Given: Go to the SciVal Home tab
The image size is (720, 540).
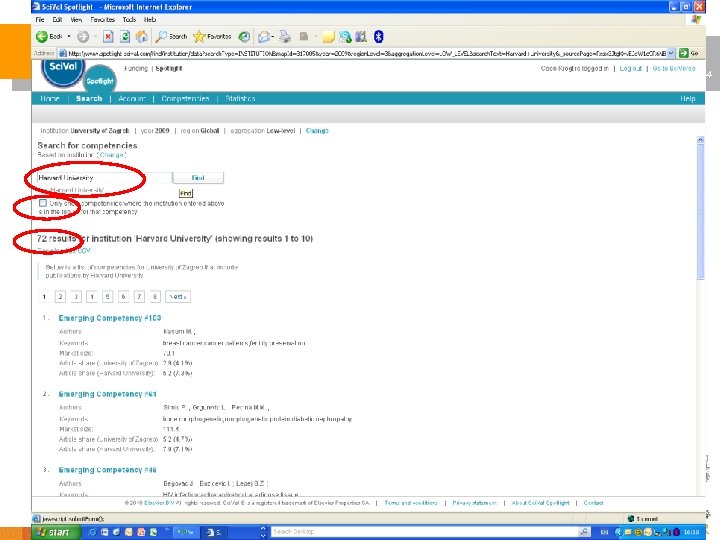Looking at the screenshot, I should pos(50,98).
